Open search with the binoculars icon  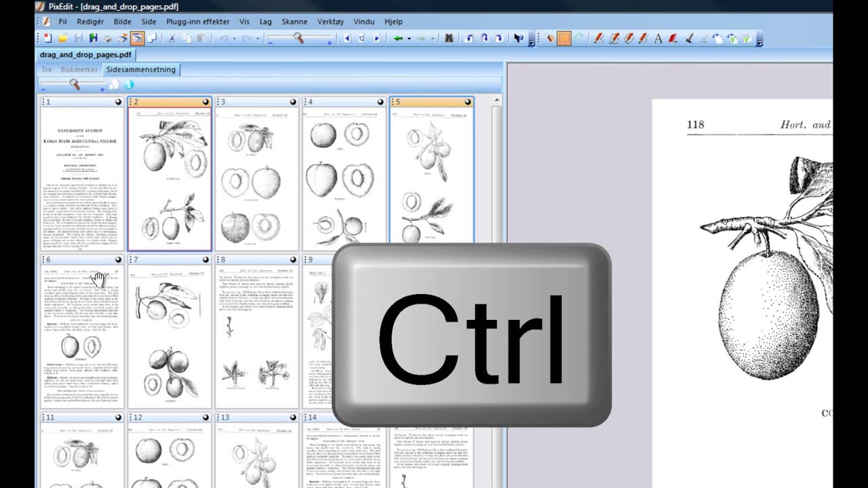coord(449,39)
